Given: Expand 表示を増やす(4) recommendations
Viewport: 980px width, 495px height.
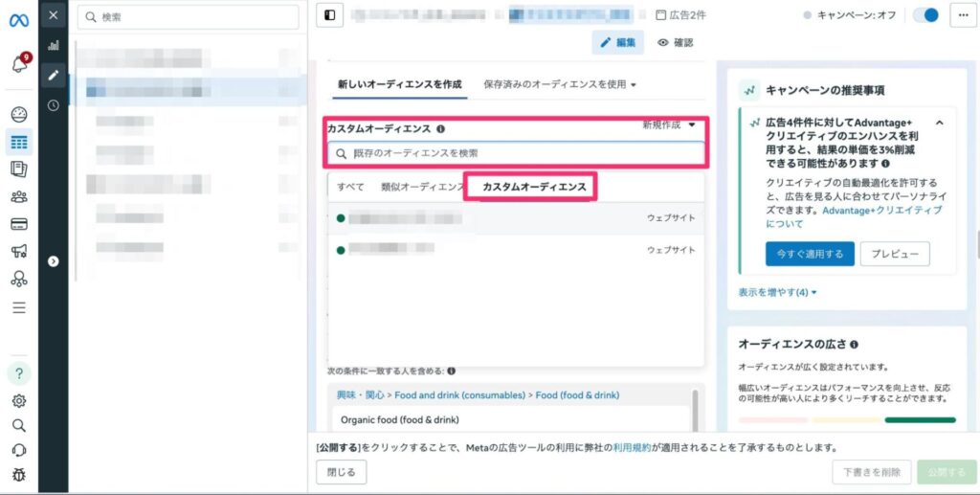Looking at the screenshot, I should tap(777, 292).
